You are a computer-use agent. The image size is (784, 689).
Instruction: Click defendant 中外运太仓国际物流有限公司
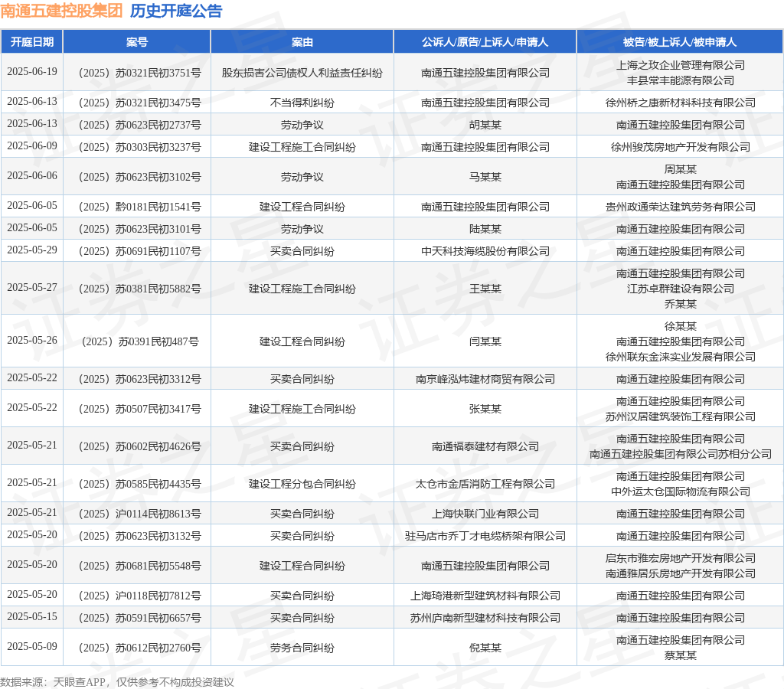coord(681,491)
